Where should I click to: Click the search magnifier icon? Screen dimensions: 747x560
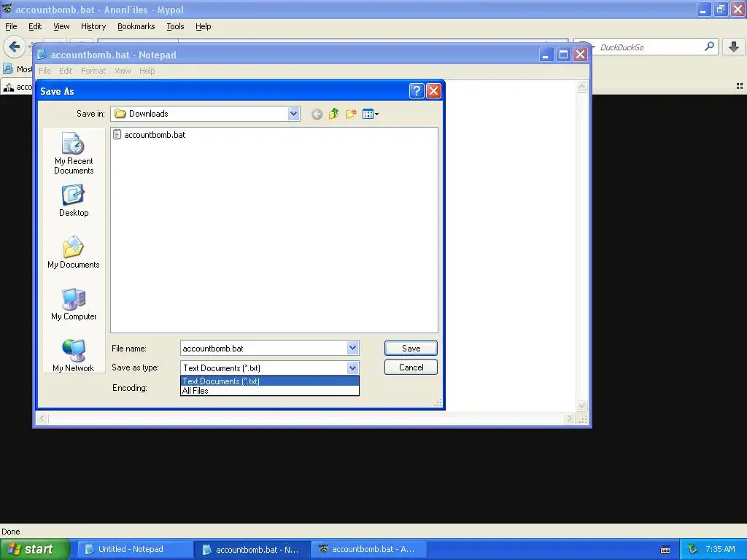(709, 47)
